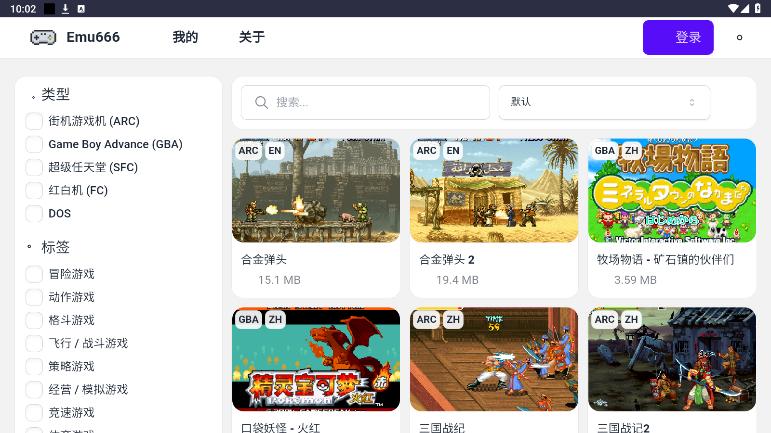Viewport: 771px width, 433px height.
Task: Open the 合金弹头 game thumbnail
Action: (x=316, y=190)
